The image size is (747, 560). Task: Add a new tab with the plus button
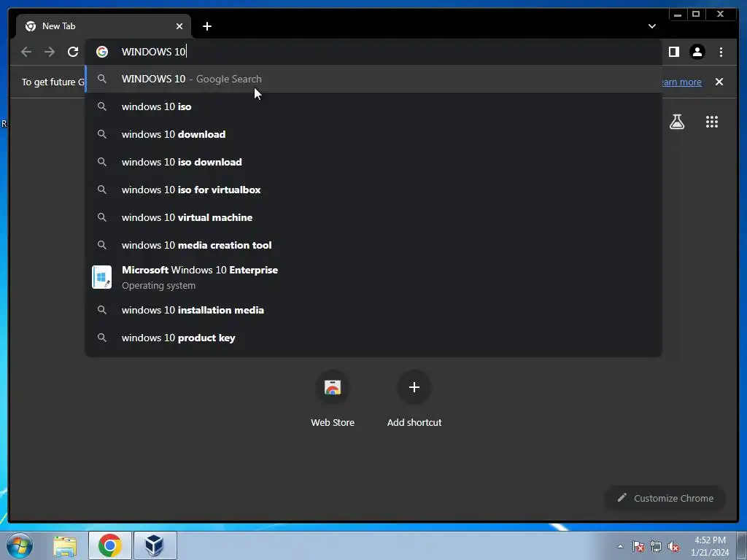[206, 26]
